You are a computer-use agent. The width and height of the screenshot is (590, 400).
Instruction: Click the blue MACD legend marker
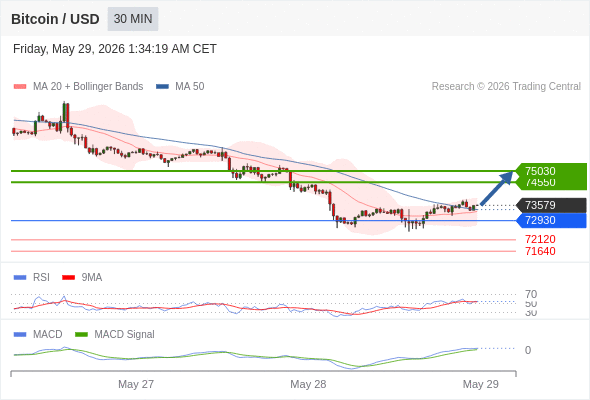tap(20, 335)
